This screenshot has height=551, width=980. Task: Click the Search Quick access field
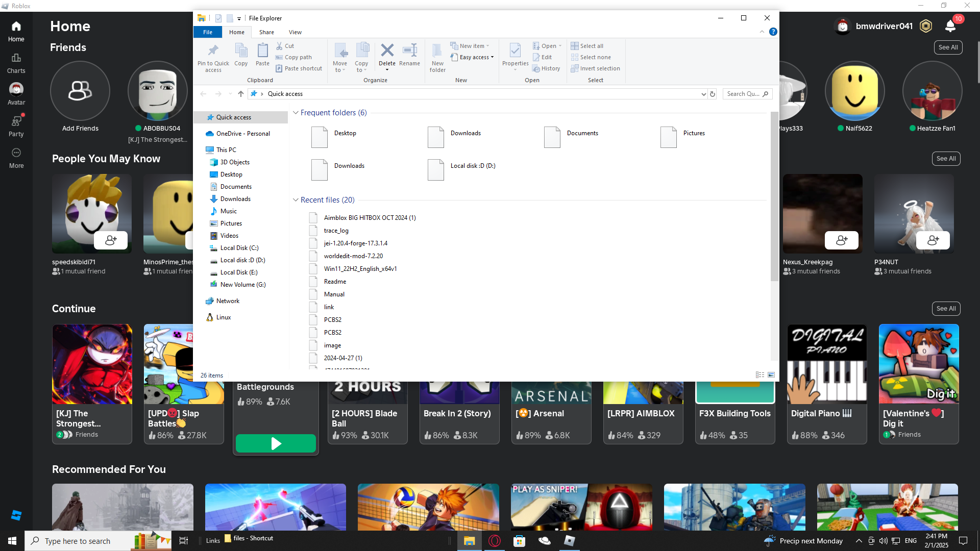click(743, 94)
